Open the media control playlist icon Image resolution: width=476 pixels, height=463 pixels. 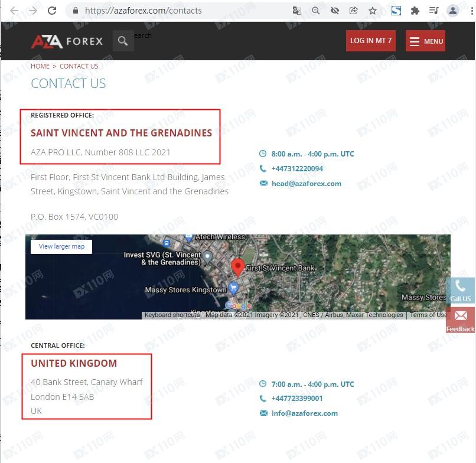(x=433, y=11)
